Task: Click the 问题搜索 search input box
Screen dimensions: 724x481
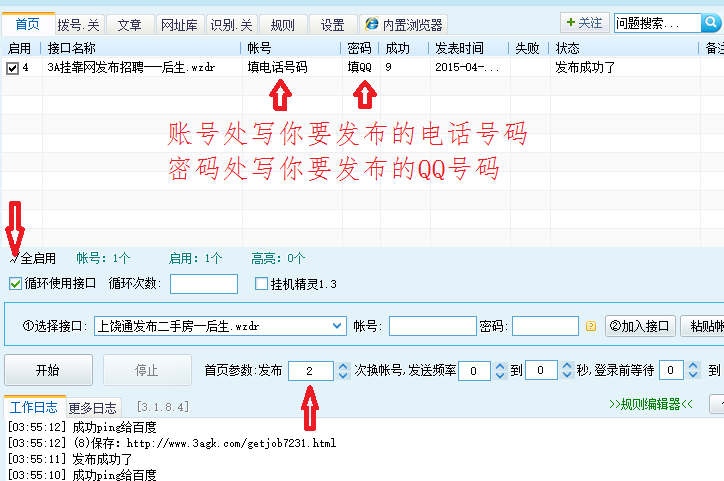Action: [658, 23]
